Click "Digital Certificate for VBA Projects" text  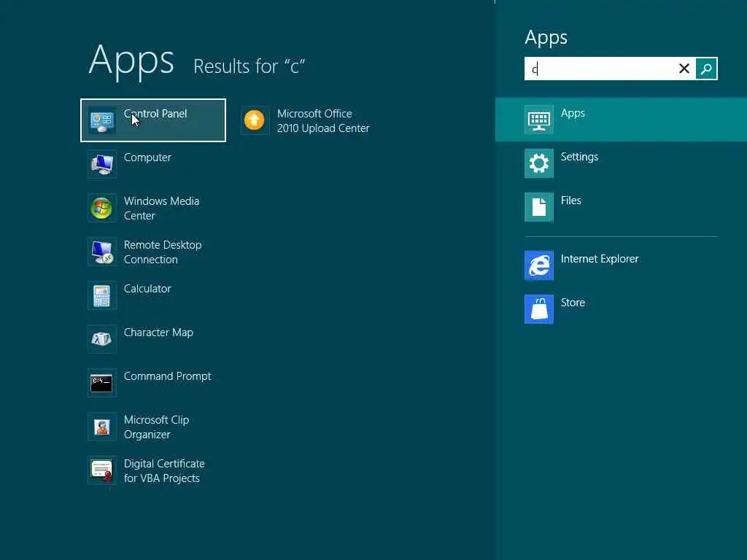point(164,471)
